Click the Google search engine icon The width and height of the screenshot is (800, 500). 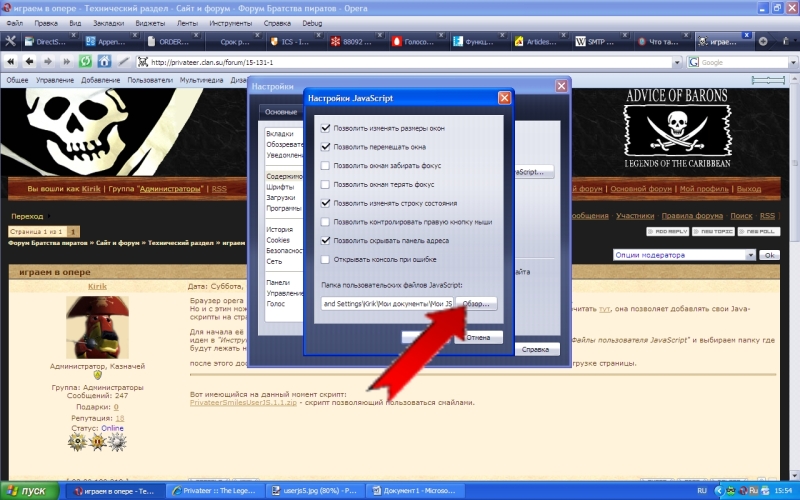pos(693,62)
